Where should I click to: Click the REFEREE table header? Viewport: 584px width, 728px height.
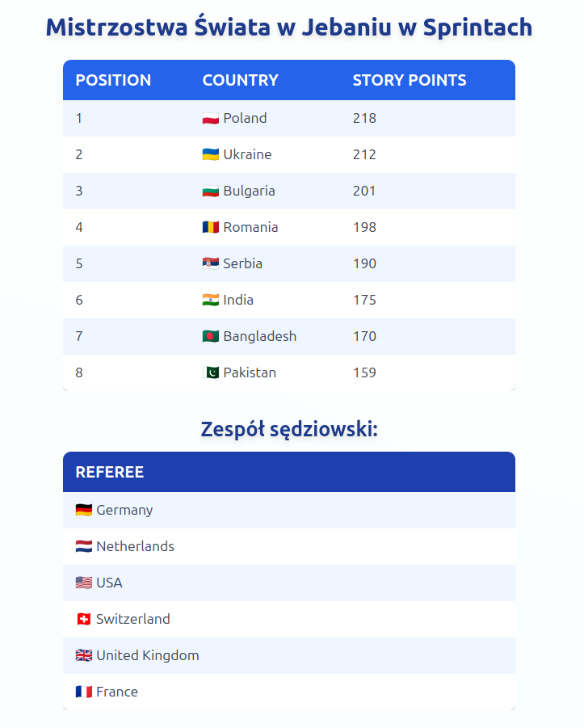(110, 473)
